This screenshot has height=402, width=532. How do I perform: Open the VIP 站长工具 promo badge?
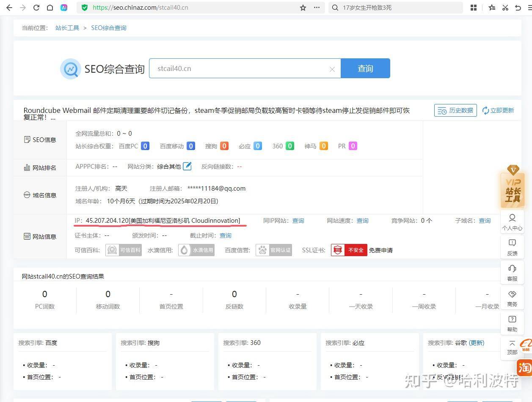[513, 186]
